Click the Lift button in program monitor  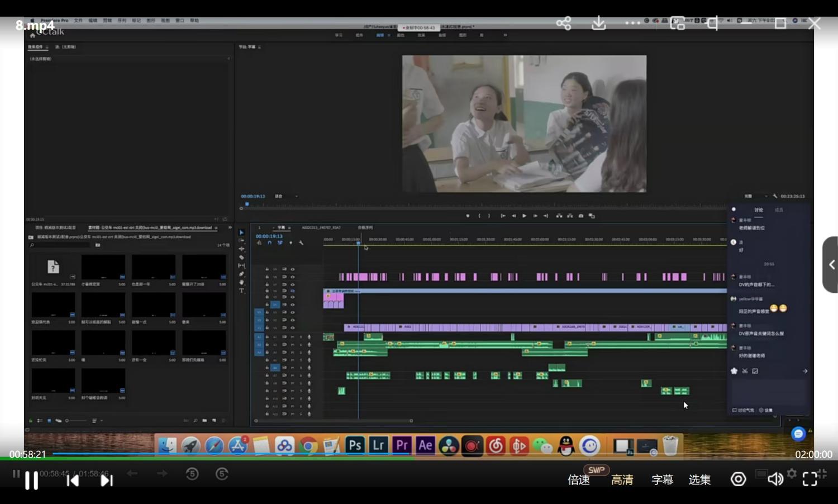point(559,216)
